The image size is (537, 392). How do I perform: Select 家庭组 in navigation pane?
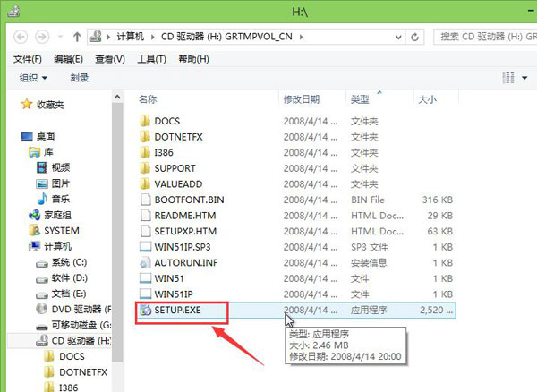[x=58, y=215]
